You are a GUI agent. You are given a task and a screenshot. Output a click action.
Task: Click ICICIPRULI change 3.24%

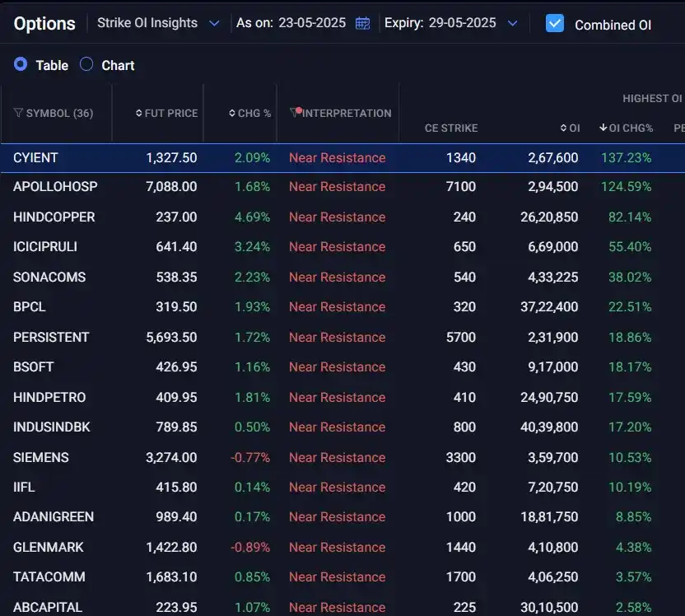[252, 247]
